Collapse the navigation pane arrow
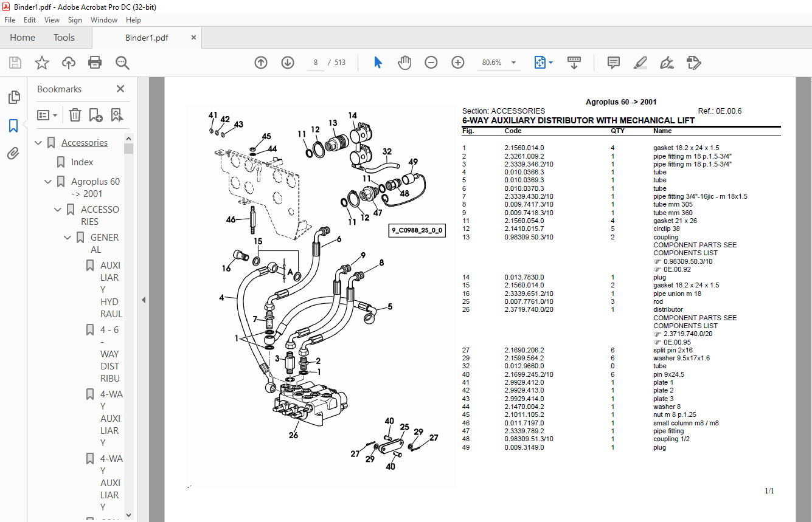 [x=144, y=300]
